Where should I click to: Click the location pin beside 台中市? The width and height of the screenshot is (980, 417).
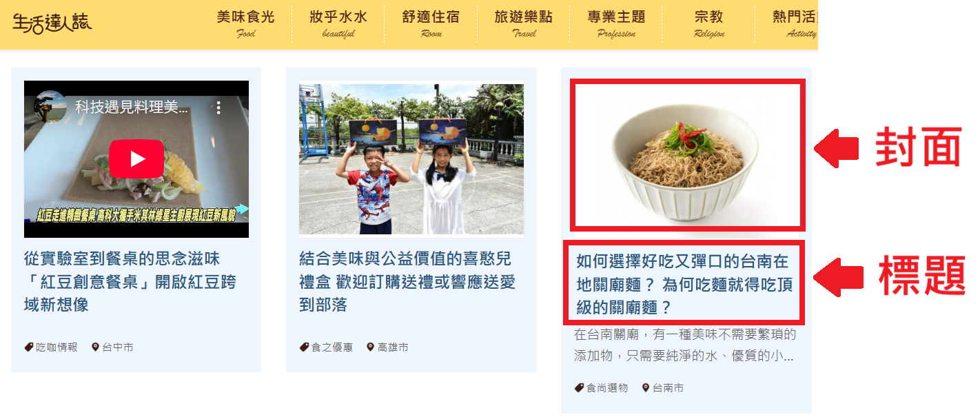click(96, 347)
